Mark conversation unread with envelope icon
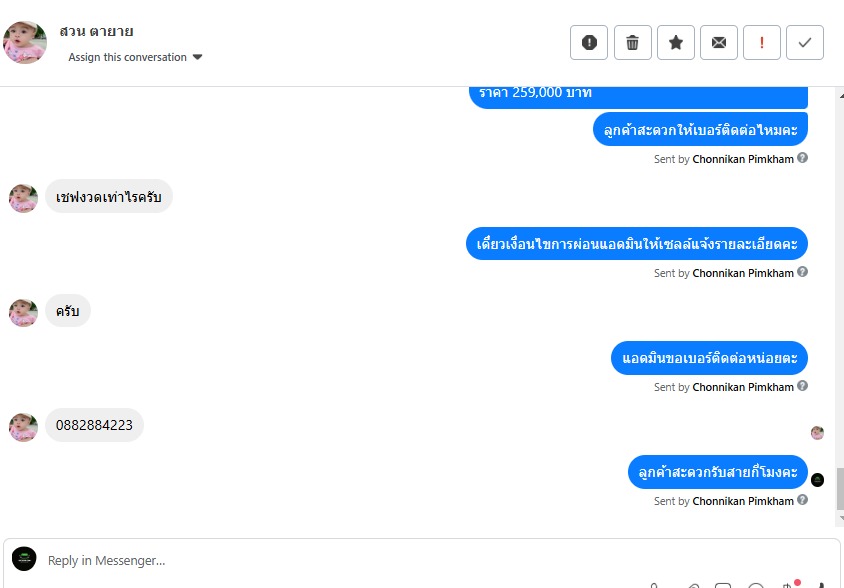 [719, 43]
